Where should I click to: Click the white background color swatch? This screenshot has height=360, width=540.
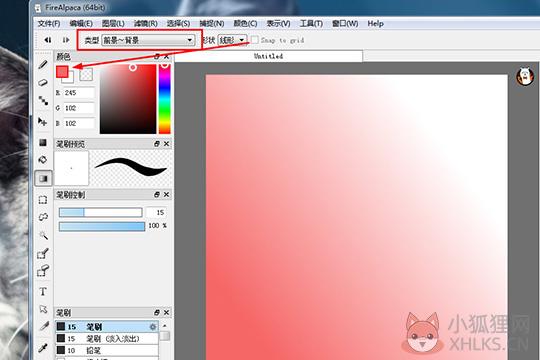click(x=70, y=80)
